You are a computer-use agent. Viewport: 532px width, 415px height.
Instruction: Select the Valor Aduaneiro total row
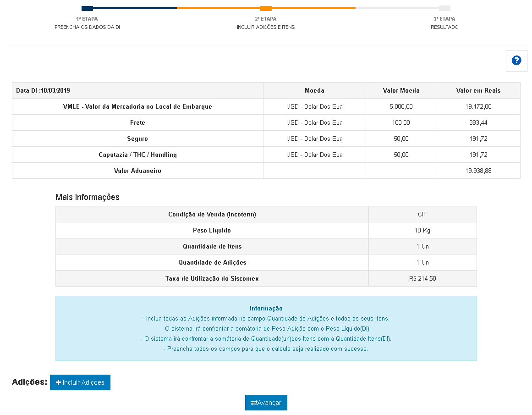[x=137, y=170]
